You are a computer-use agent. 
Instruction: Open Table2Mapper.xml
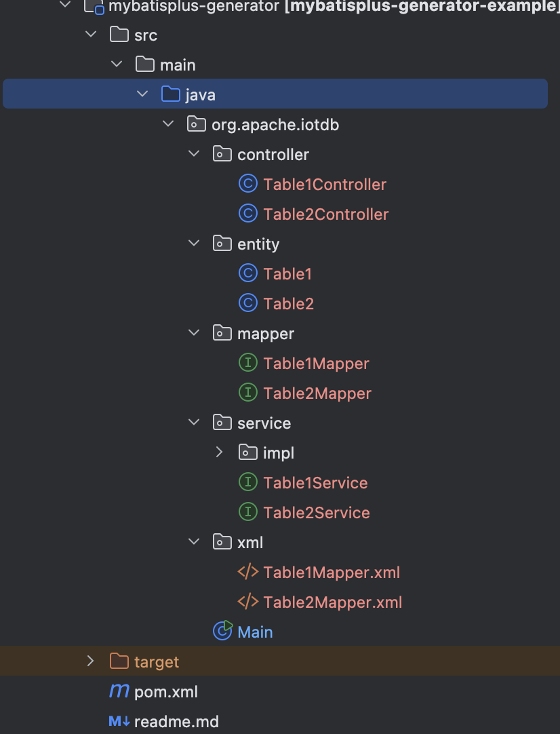pyautogui.click(x=332, y=602)
